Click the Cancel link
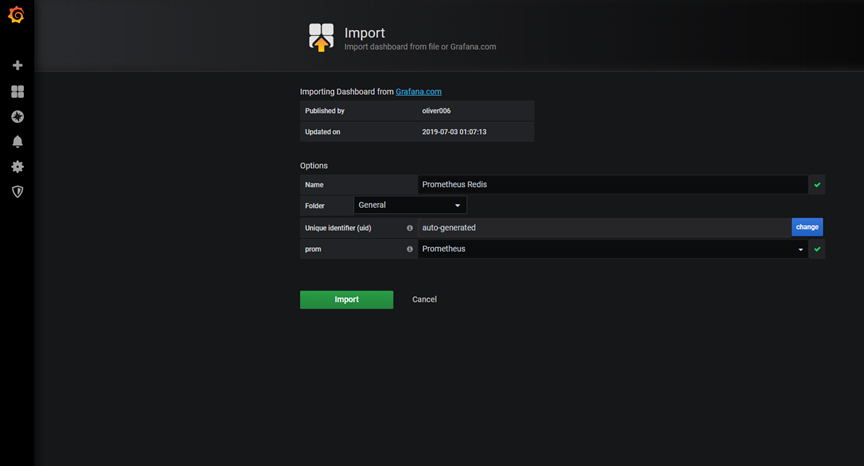This screenshot has width=864, height=466. point(424,300)
